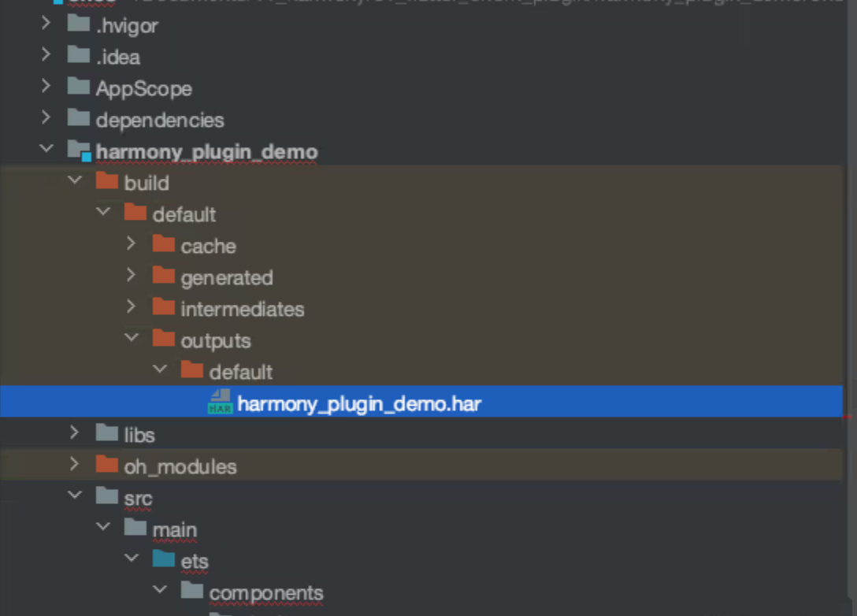
Task: Collapse the src folder
Action: [x=75, y=495]
